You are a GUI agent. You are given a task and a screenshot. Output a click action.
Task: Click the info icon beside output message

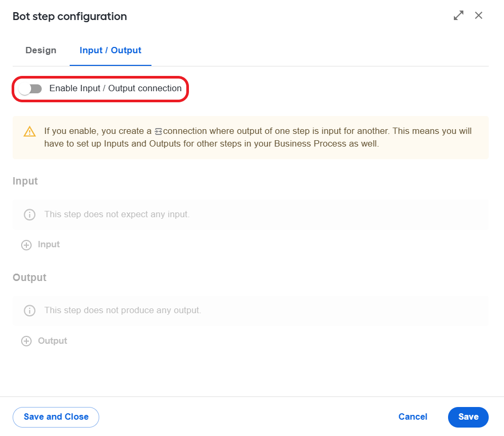tap(30, 311)
